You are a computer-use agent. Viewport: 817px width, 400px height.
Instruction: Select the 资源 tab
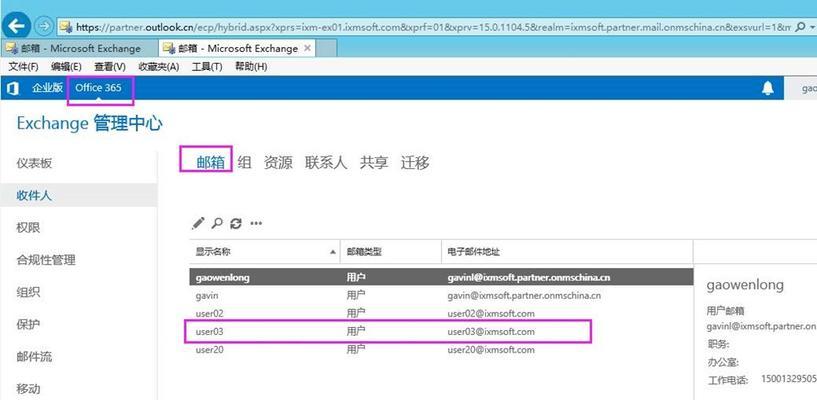[x=278, y=162]
